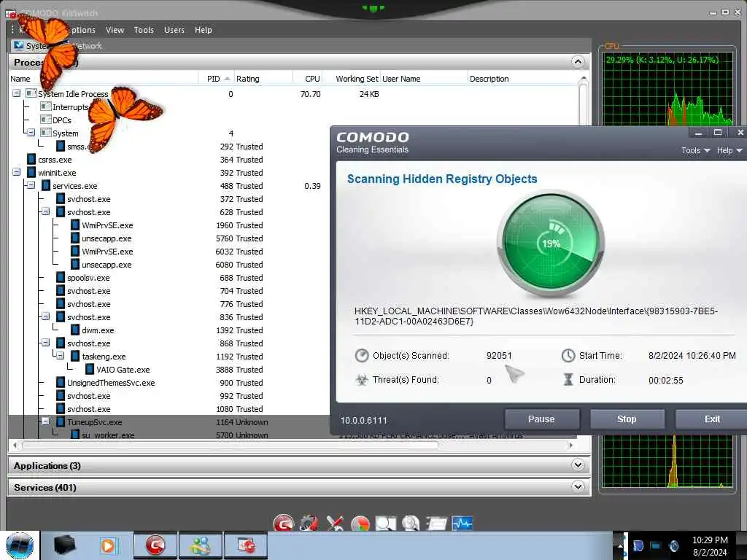This screenshot has width=747, height=560.
Task: Open the Help dropdown in Cleaning Essentials
Action: pos(729,150)
